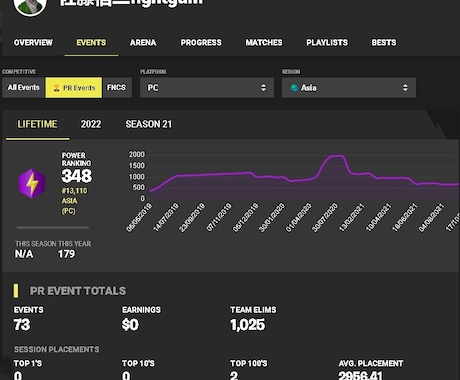This screenshot has height=380, width=460.
Task: Click the globe icon in region selector
Action: (x=294, y=88)
